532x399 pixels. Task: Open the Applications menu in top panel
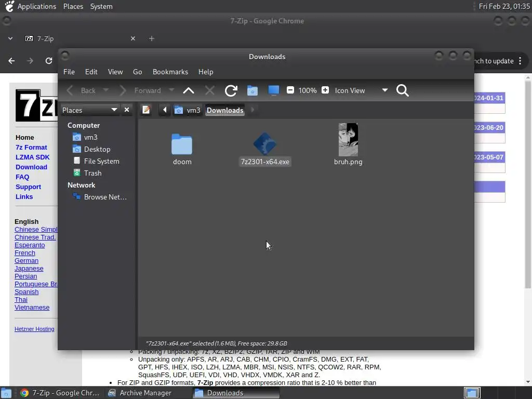click(37, 6)
